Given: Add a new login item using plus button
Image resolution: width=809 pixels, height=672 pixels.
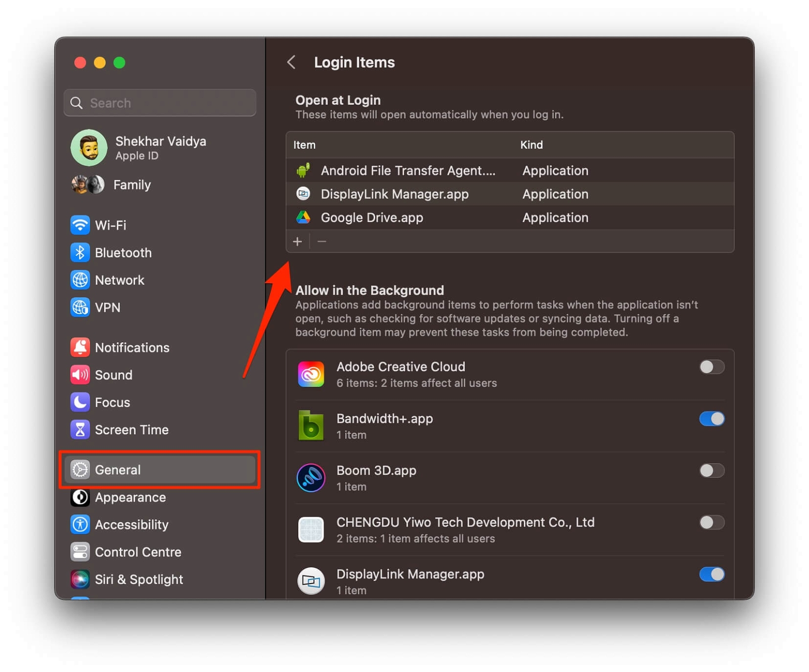Looking at the screenshot, I should pos(298,241).
